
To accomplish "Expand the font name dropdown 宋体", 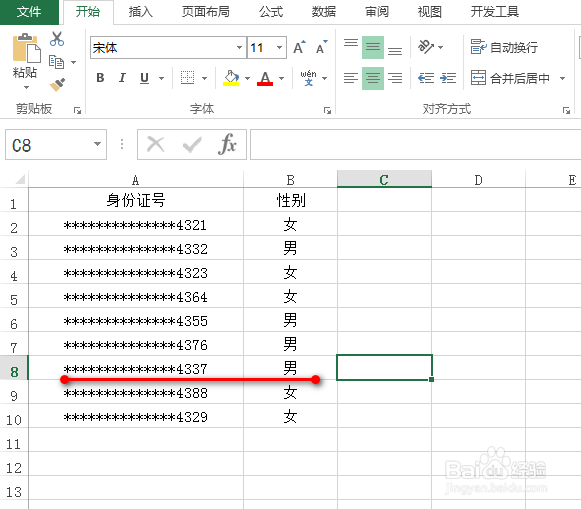I will (239, 47).
